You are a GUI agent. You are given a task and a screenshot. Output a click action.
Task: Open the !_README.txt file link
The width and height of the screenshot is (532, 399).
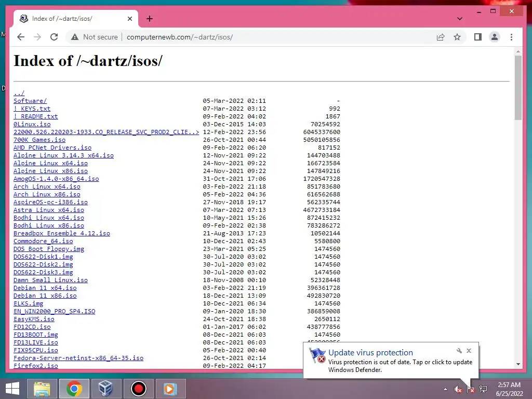[x=36, y=116]
